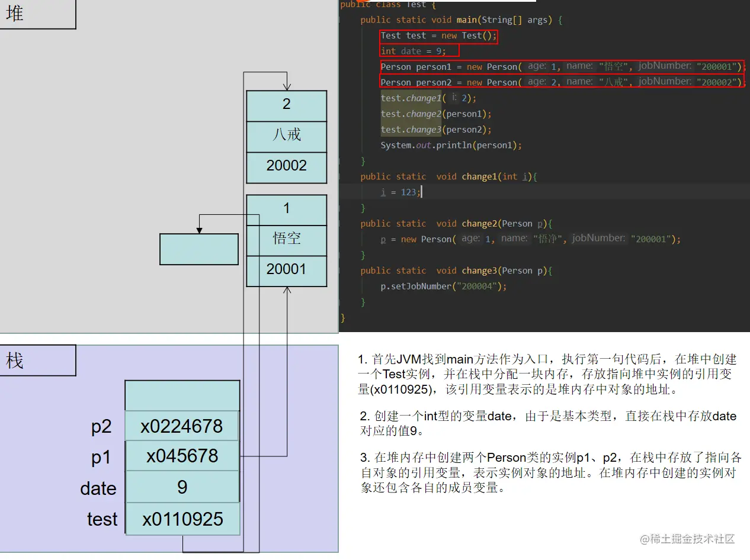Click the value 9 next to date
This screenshot has height=560, width=750.
click(x=182, y=488)
